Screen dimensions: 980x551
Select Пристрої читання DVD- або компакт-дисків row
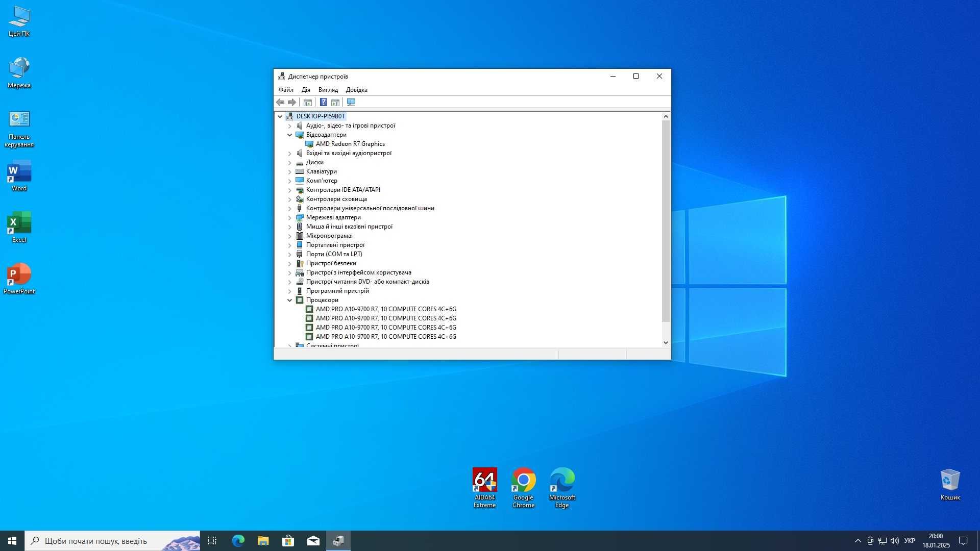(367, 282)
